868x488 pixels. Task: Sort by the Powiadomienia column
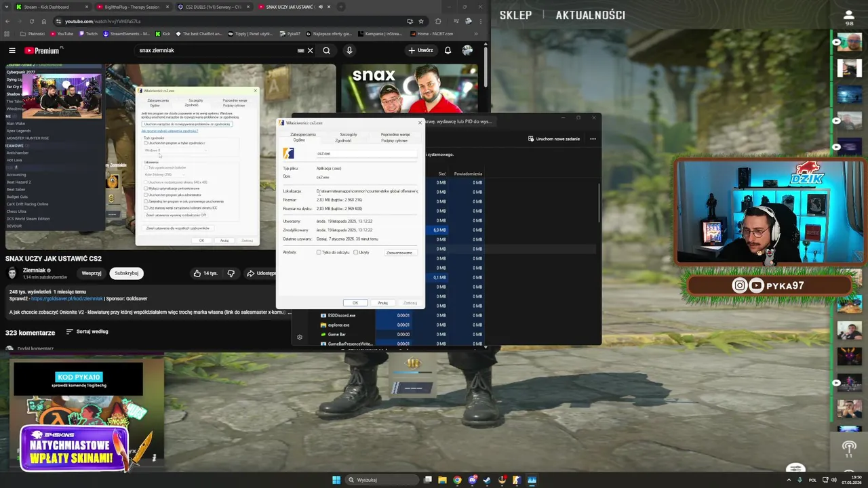[468, 174]
